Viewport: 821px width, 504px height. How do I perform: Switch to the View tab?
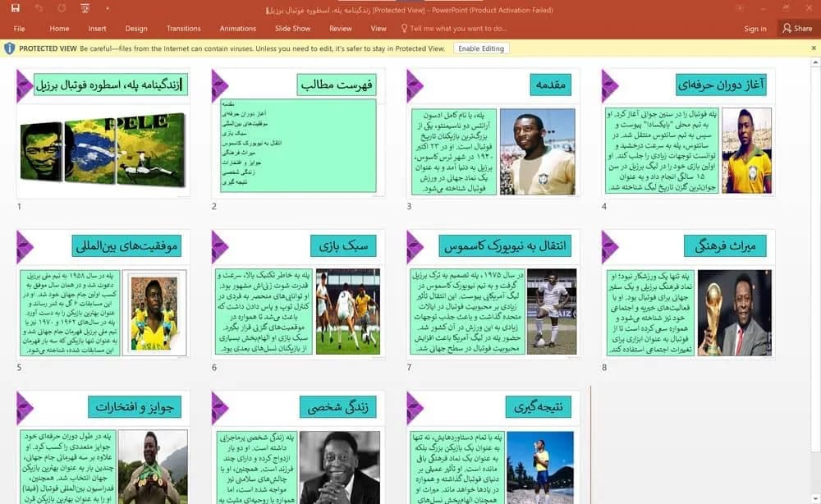(378, 29)
